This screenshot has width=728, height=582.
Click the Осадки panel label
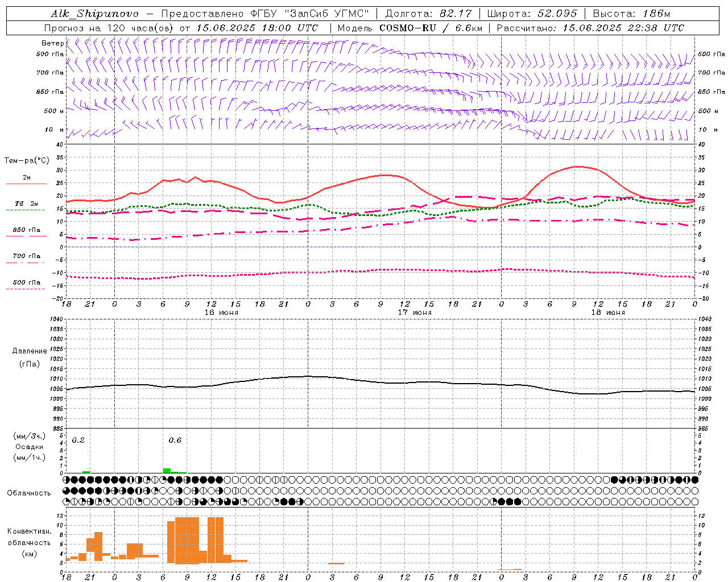click(30, 447)
